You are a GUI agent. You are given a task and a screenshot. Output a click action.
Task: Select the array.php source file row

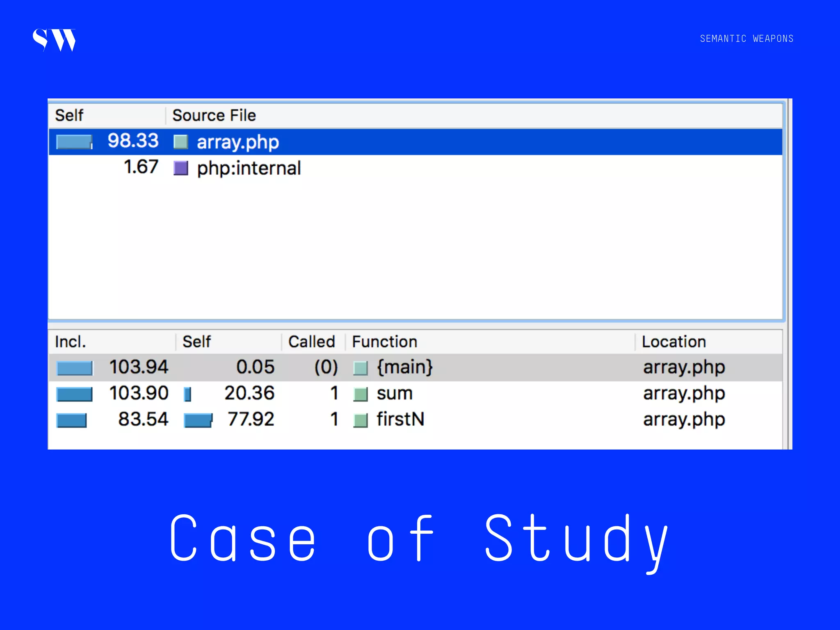415,142
